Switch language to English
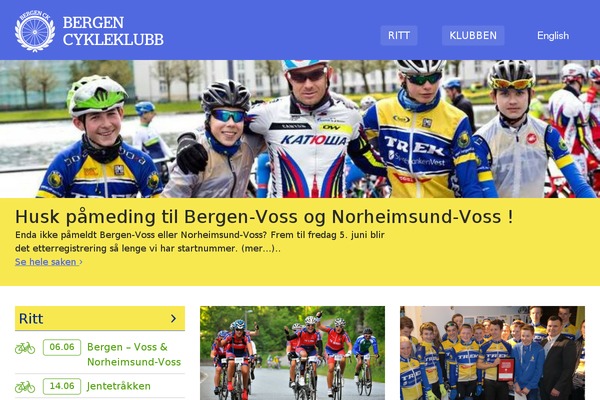The height and width of the screenshot is (400, 600). (553, 36)
